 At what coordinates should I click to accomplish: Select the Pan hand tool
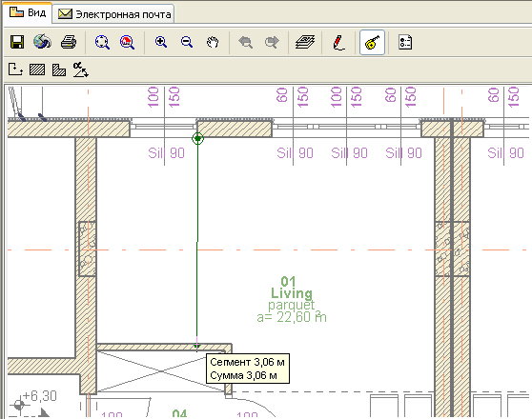point(213,42)
